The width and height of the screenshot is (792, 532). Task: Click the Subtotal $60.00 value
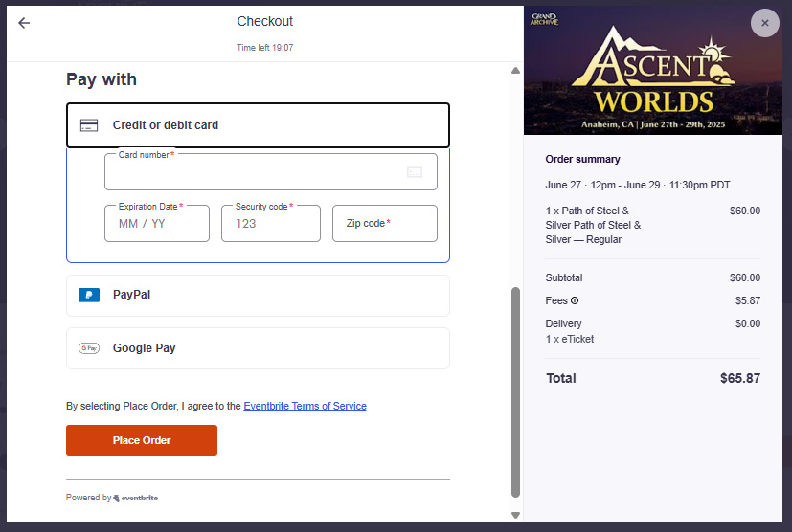pyautogui.click(x=744, y=277)
